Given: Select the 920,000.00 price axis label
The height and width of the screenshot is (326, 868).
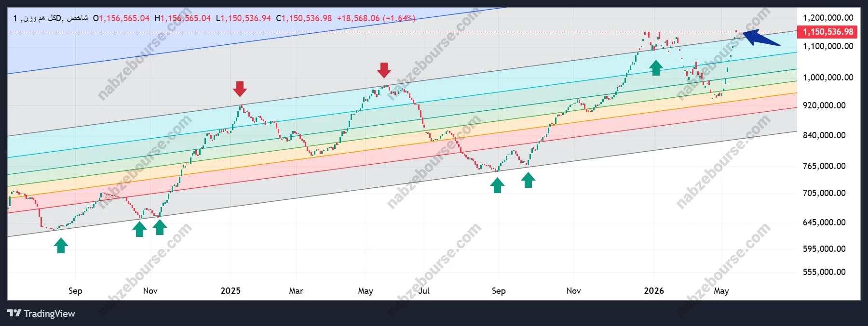Looking at the screenshot, I should click(824, 105).
